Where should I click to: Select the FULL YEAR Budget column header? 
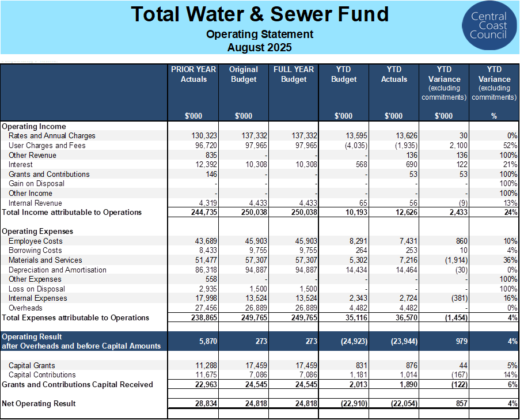[x=294, y=74]
